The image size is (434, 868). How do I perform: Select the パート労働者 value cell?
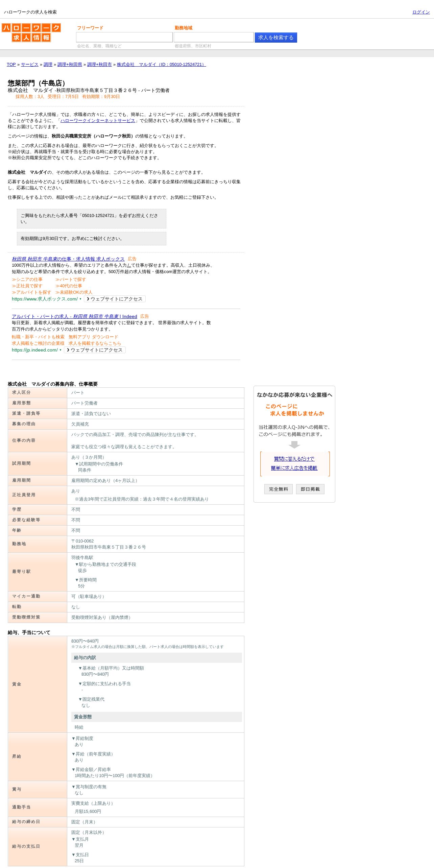coord(155,403)
